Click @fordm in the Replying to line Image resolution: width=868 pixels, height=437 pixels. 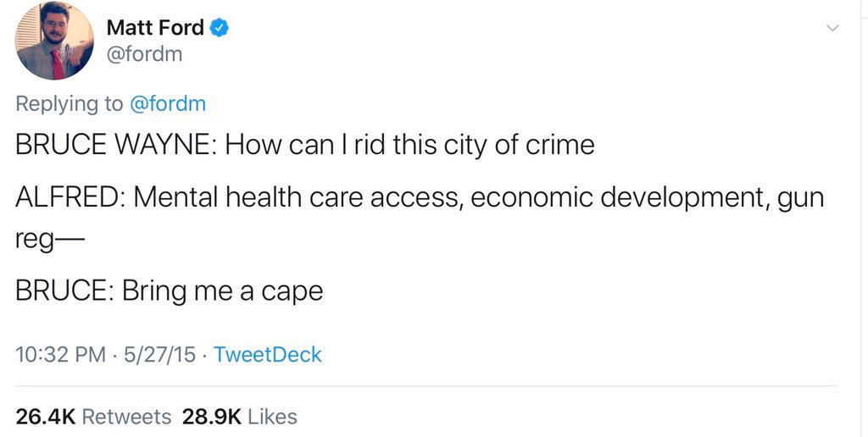click(168, 104)
